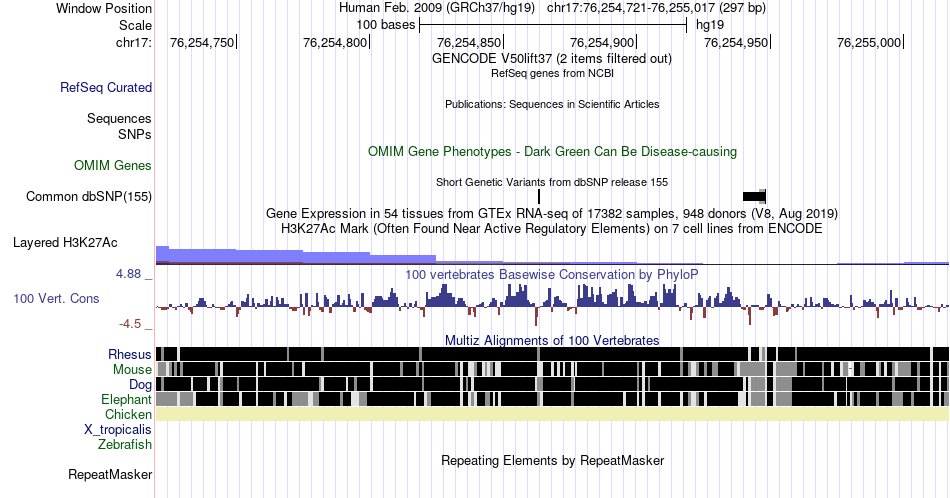The height and width of the screenshot is (498, 950).
Task: Select the Zebrafish alignment row label
Action: 125,445
